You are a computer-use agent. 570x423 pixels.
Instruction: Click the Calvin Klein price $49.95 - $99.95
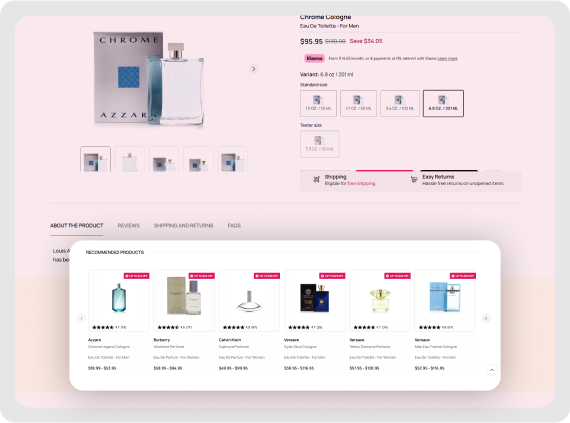pyautogui.click(x=233, y=368)
